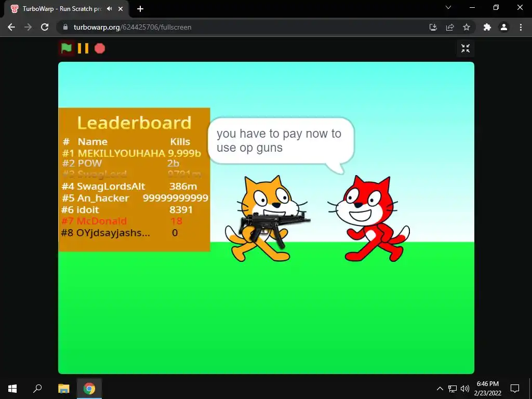Open the volume tray icon
532x399 pixels.
pyautogui.click(x=465, y=389)
